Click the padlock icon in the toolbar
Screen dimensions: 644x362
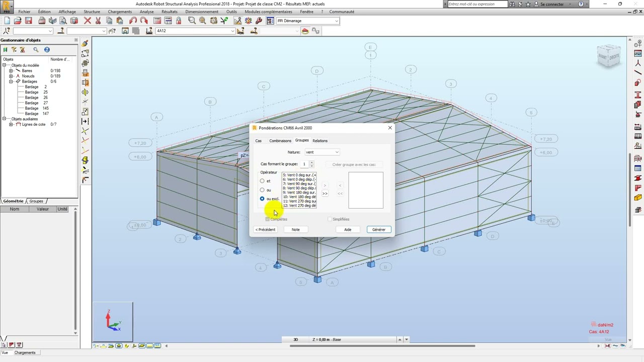pyautogui.click(x=179, y=21)
